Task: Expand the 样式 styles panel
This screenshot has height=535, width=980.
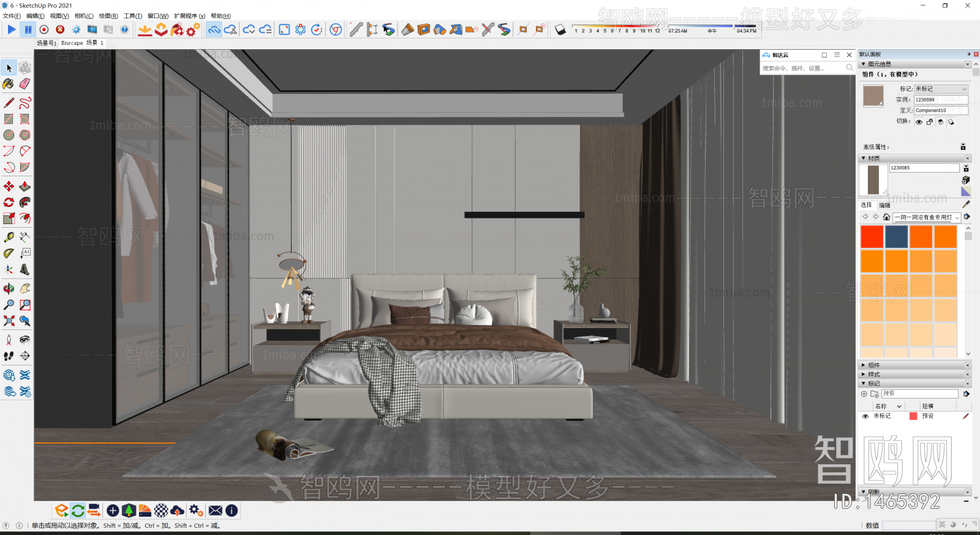Action: coord(864,374)
